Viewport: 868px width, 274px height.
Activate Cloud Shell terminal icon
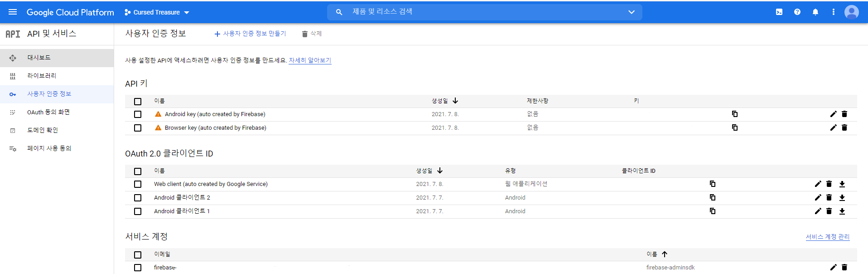(x=779, y=12)
